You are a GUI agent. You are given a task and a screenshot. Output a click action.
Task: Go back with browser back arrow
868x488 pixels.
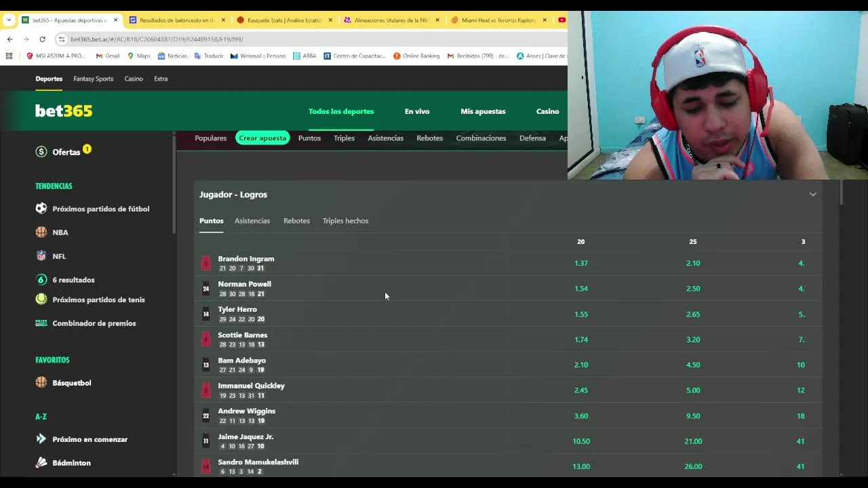coord(9,39)
